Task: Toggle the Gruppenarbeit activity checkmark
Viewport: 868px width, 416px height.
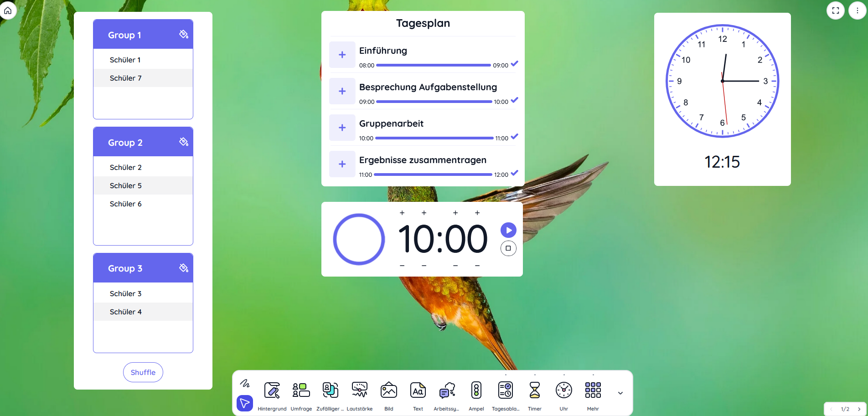Action: pos(515,136)
